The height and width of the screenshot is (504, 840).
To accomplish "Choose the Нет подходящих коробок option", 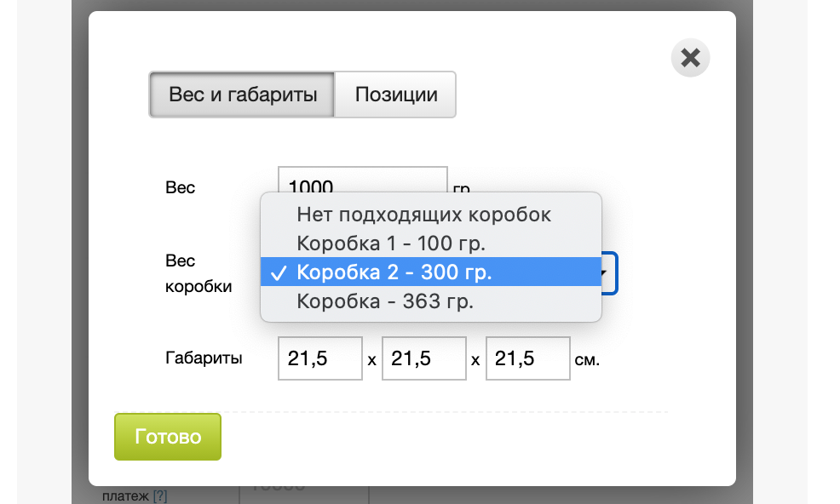I will (x=423, y=215).
